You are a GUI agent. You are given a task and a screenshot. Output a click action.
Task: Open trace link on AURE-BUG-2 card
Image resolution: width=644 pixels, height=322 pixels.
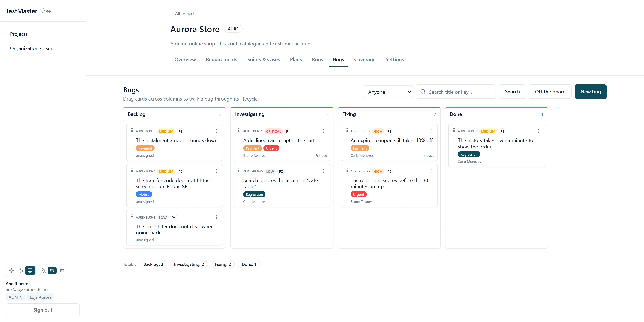[429, 155]
